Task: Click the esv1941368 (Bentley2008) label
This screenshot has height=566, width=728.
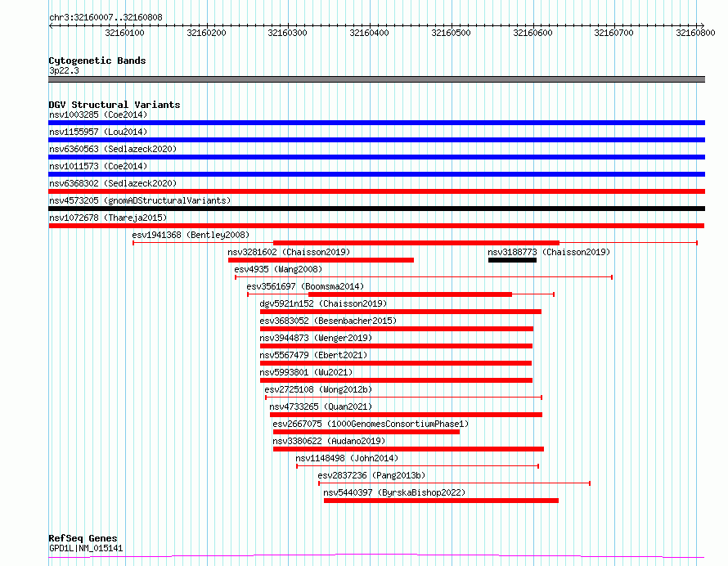Action: tap(191, 235)
